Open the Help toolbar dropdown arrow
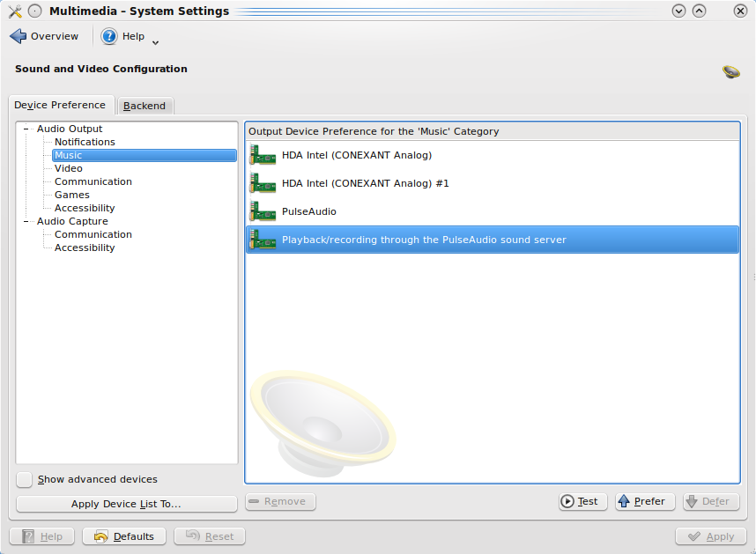 pyautogui.click(x=156, y=41)
